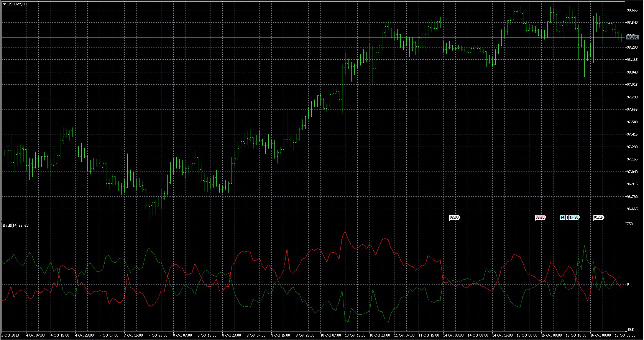This screenshot has width=644, height=340.
Task: Click the blue 17:30 event flag
Action: [x=574, y=217]
